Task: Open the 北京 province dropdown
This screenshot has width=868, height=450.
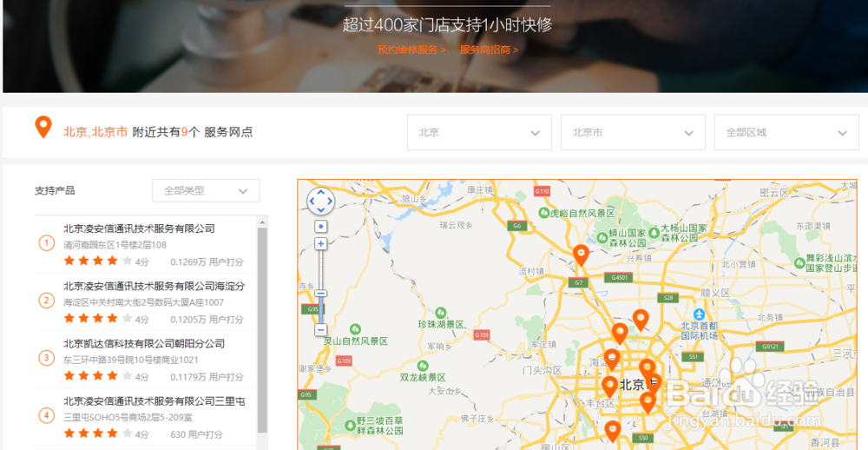Action: (x=479, y=132)
